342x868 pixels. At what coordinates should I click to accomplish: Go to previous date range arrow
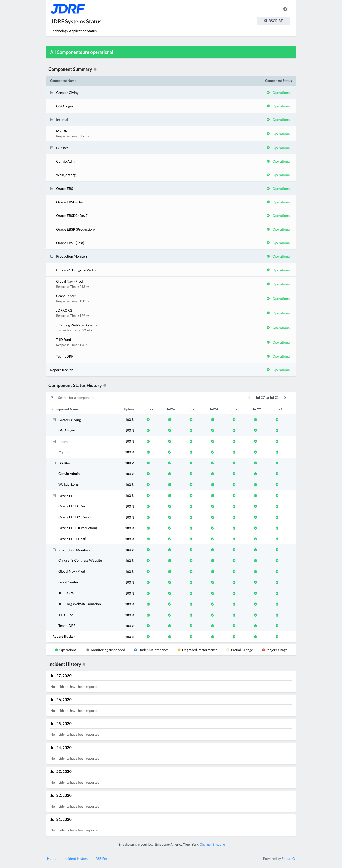coord(249,398)
